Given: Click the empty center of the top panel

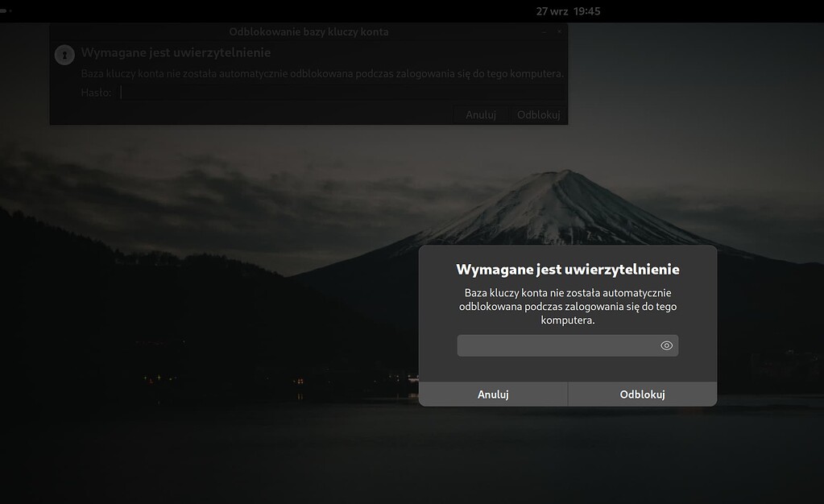Looking at the screenshot, I should coord(322,11).
